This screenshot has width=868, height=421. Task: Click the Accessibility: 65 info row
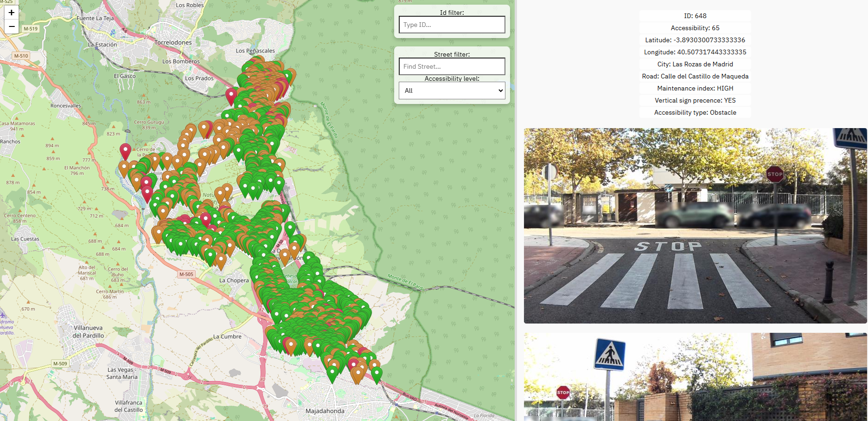[x=695, y=28]
